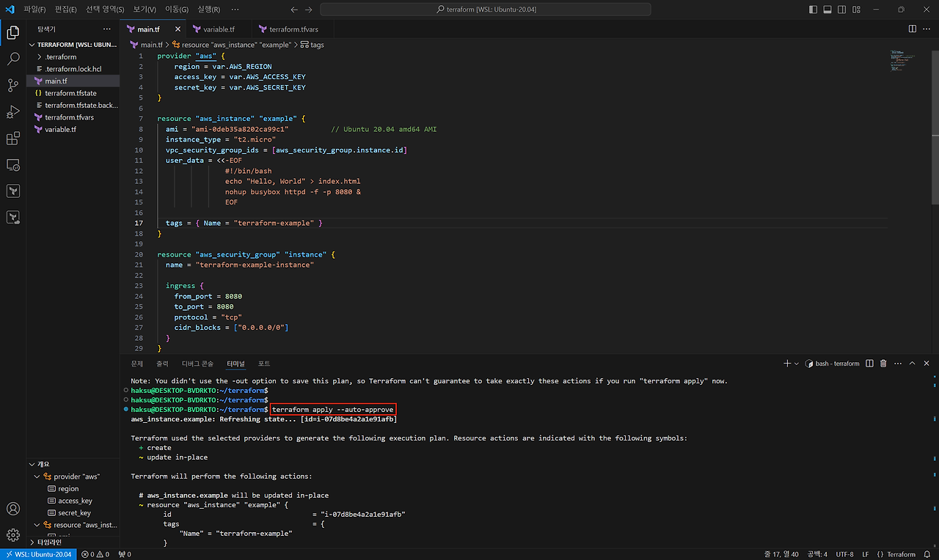Expand the .terraform folder
The height and width of the screenshot is (560, 939).
pos(60,56)
